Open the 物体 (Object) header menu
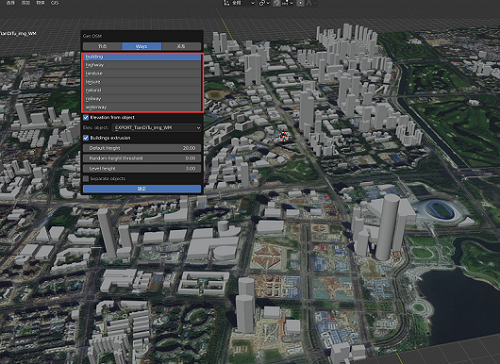Screen dimensions: 500x364 pyautogui.click(x=40, y=3)
